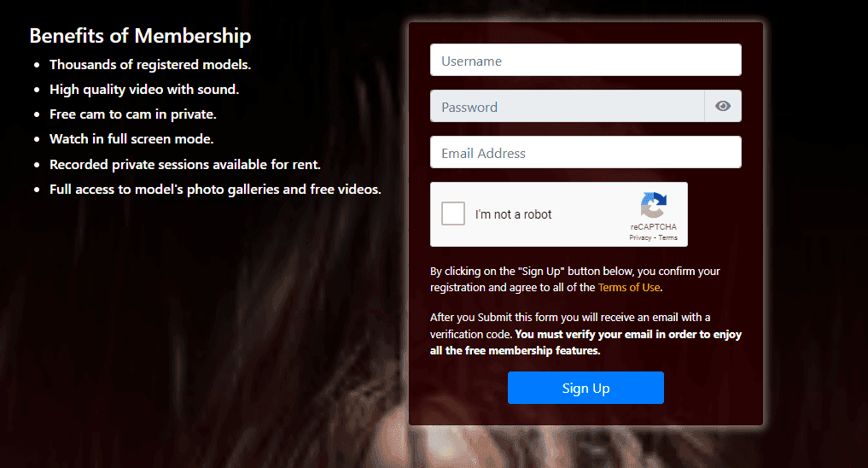Focus the Password input field
This screenshot has width=868, height=468.
567,106
